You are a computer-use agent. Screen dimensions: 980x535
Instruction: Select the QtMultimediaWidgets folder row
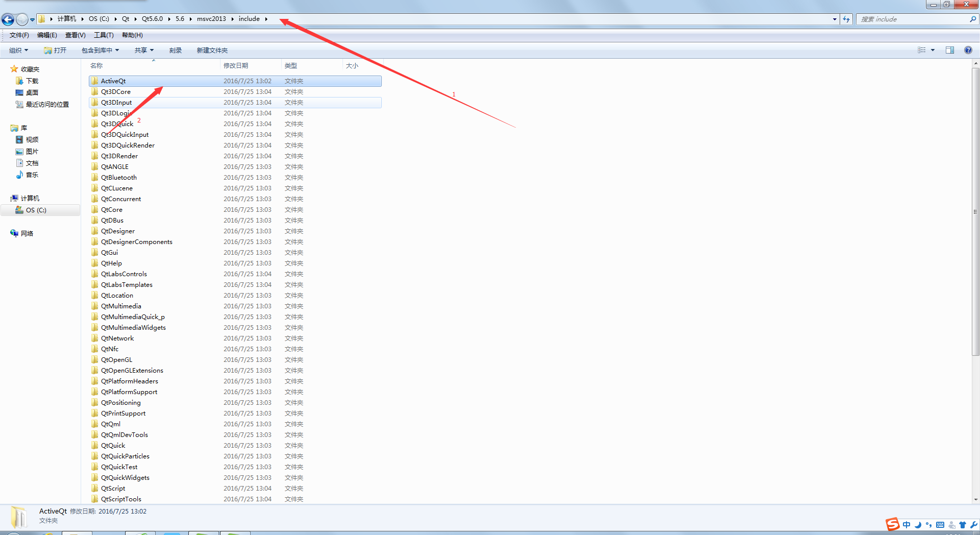[235, 327]
